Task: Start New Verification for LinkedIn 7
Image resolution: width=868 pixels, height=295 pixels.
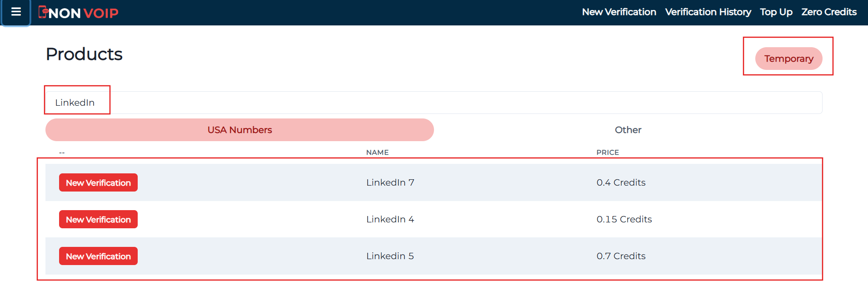Action: coord(98,182)
